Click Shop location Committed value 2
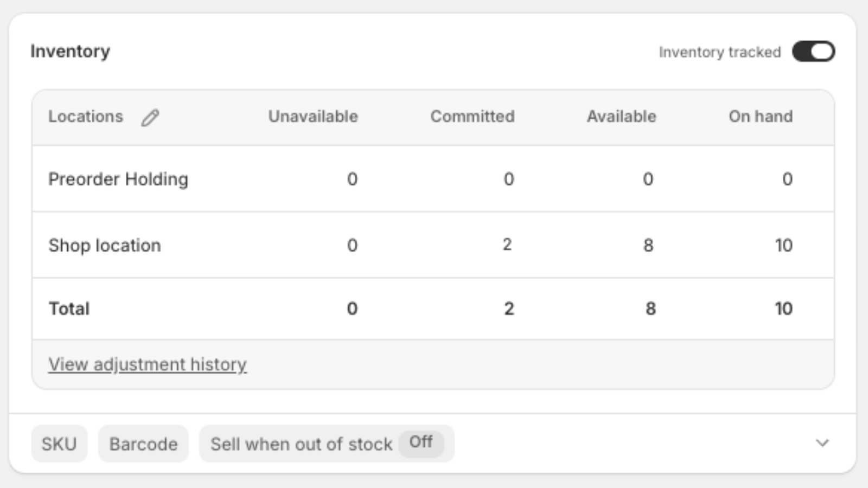Viewport: 868px width, 488px height. coord(507,245)
